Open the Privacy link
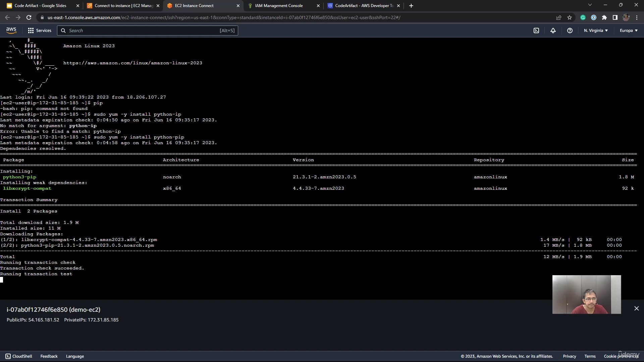Screen dimensions: 644x362 570,356
